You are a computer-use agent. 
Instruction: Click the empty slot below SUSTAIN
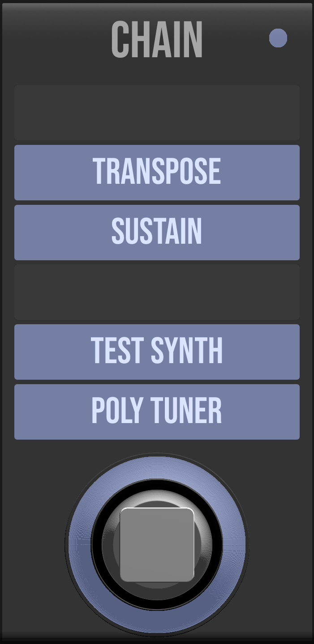point(157,292)
